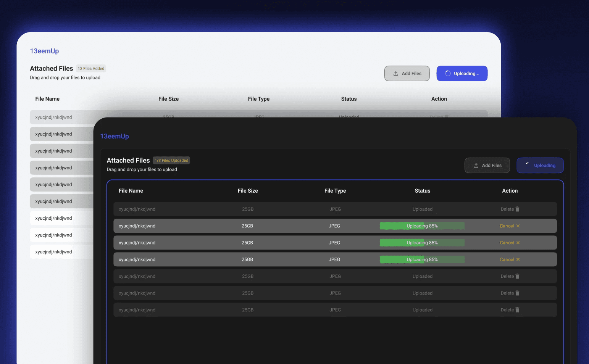Viewport: 589px width, 364px height.
Task: Select the Attached Files heading in light window
Action: 52,69
